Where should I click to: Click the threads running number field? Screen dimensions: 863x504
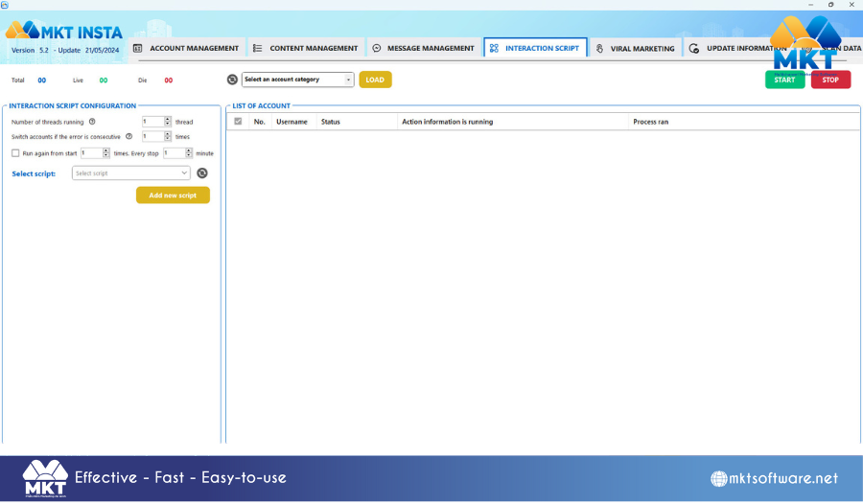[152, 122]
